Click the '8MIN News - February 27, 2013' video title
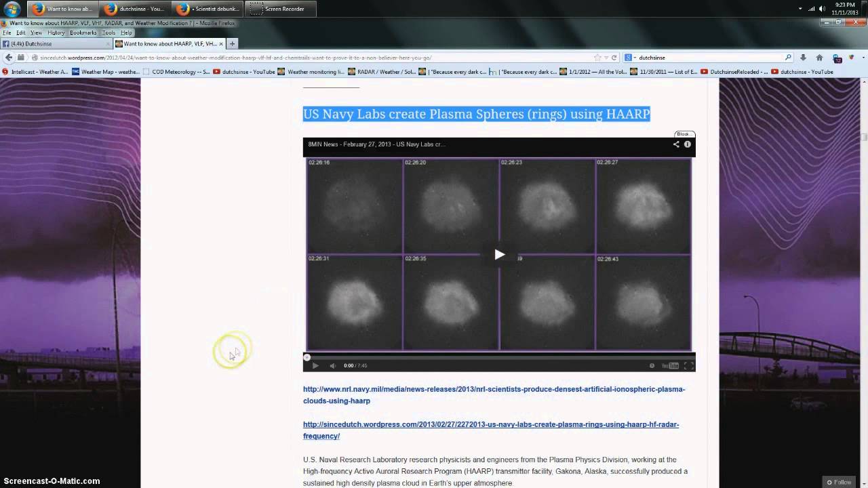Screen dimensions: 868x488 376,144
